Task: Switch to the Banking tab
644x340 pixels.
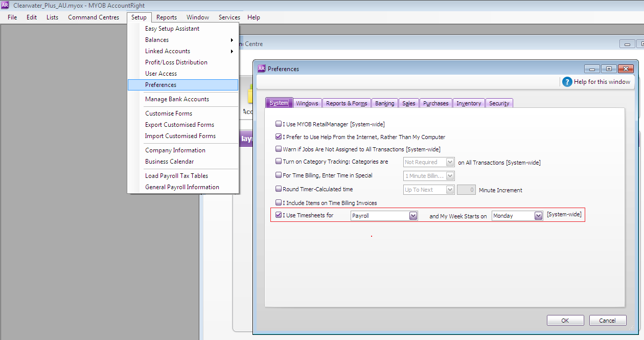Action: coord(384,103)
